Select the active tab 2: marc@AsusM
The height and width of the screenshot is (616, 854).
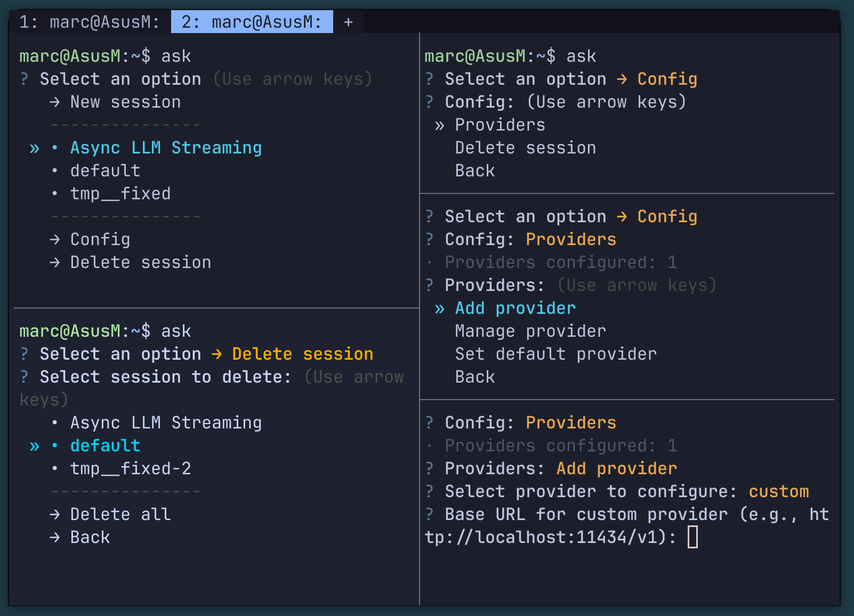(252, 22)
